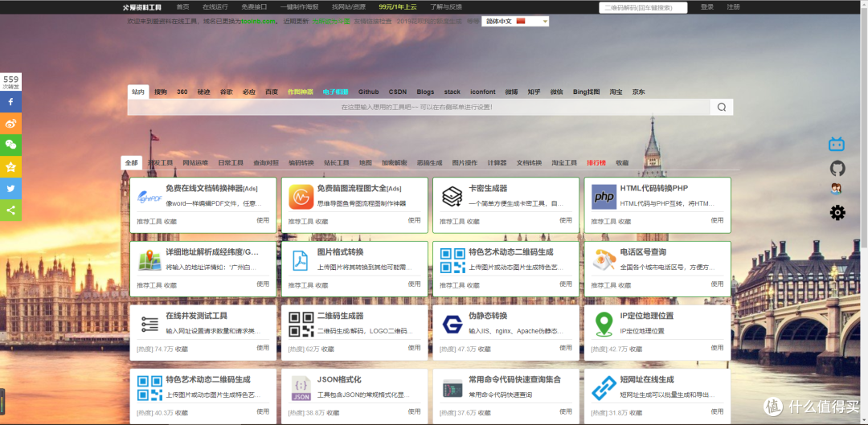Viewport: 868px width, 425px height.
Task: Open the 编码转换 category tab
Action: click(301, 163)
